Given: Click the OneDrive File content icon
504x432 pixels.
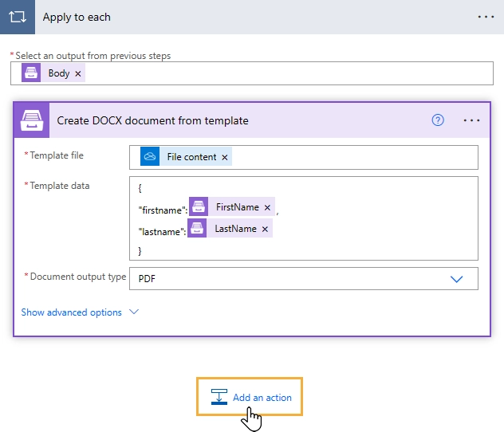Looking at the screenshot, I should [150, 156].
